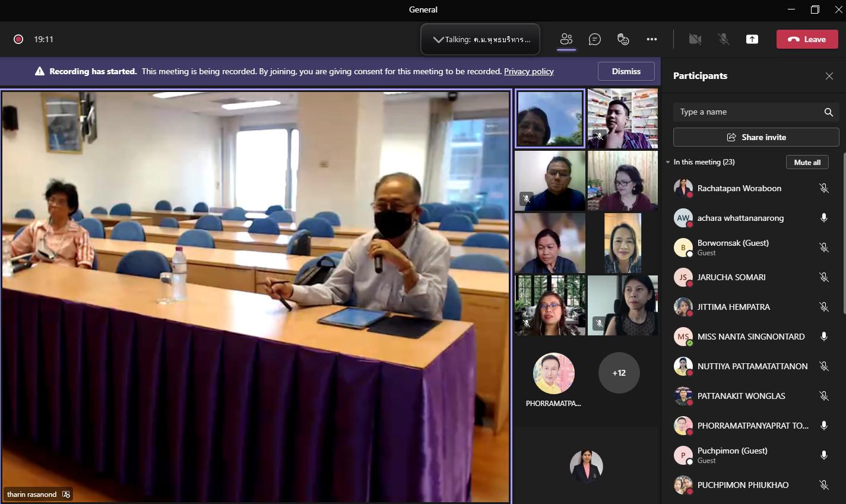Dismiss the recording notification banner
This screenshot has height=504, width=846.
pyautogui.click(x=626, y=71)
